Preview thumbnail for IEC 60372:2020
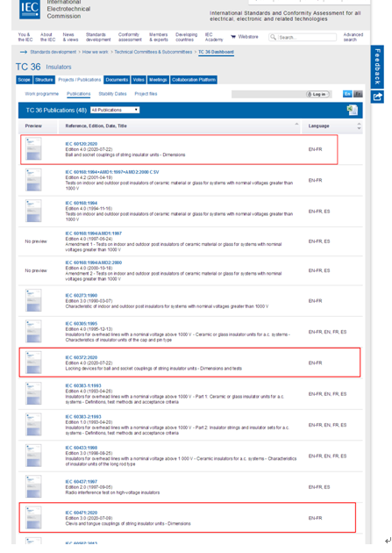 tap(33, 363)
